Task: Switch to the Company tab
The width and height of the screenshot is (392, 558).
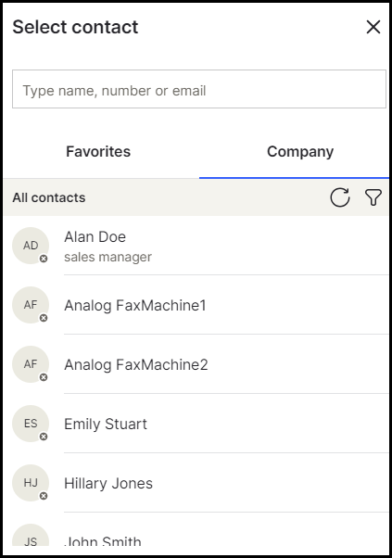Action: 300,152
